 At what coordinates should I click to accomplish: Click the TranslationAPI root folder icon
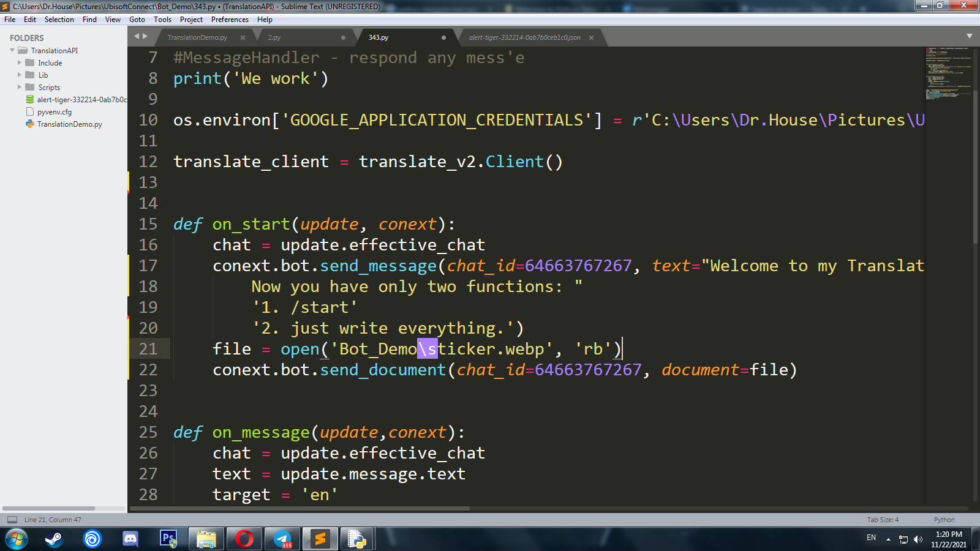click(23, 50)
